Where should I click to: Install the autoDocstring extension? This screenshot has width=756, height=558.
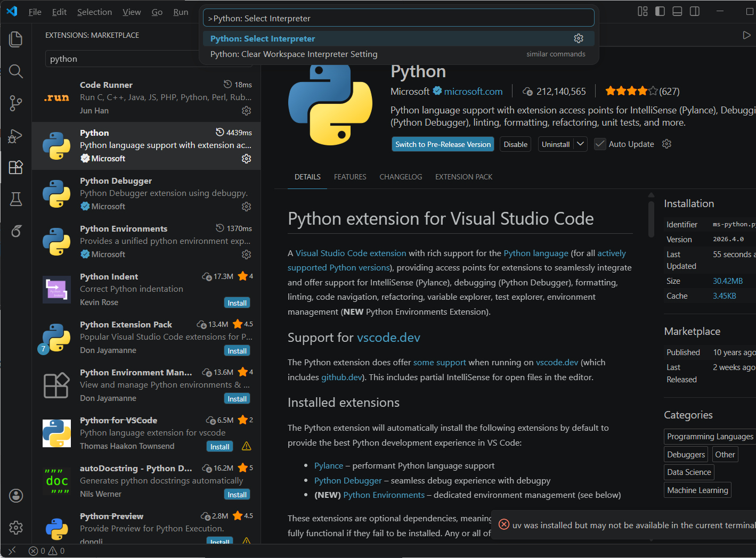[237, 495]
